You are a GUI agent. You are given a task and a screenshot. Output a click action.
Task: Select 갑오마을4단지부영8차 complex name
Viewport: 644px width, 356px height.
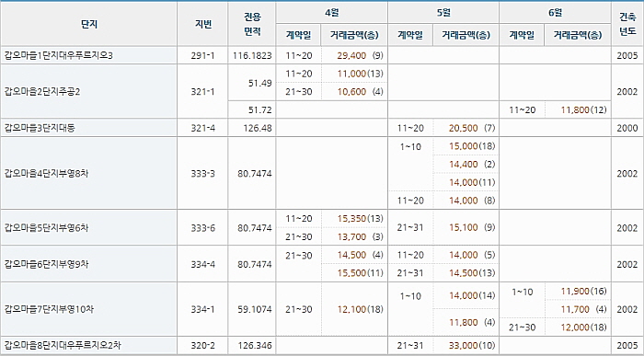click(46, 173)
